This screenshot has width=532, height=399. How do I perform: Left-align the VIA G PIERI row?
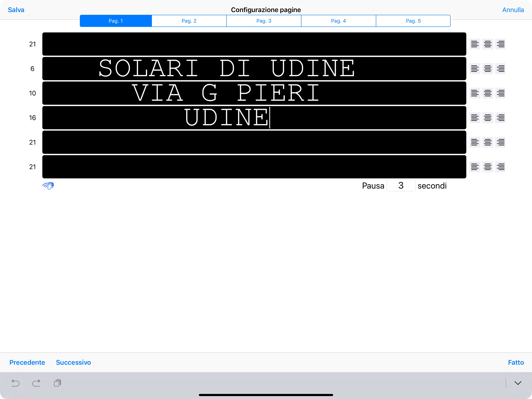pyautogui.click(x=475, y=93)
